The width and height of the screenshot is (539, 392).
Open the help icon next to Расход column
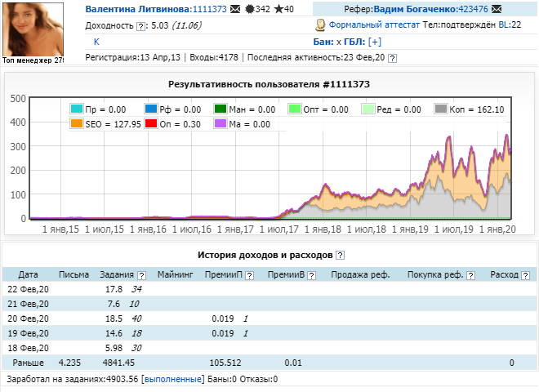coord(525,275)
